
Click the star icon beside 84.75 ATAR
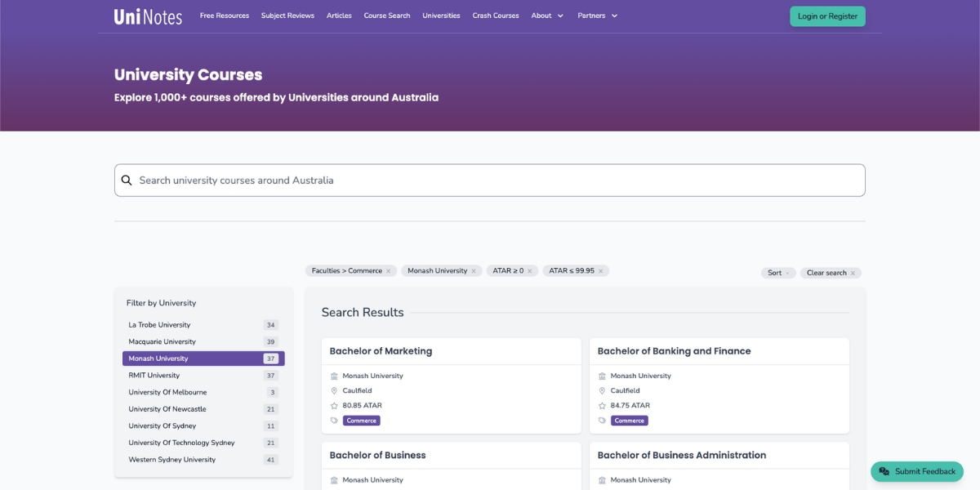click(603, 405)
